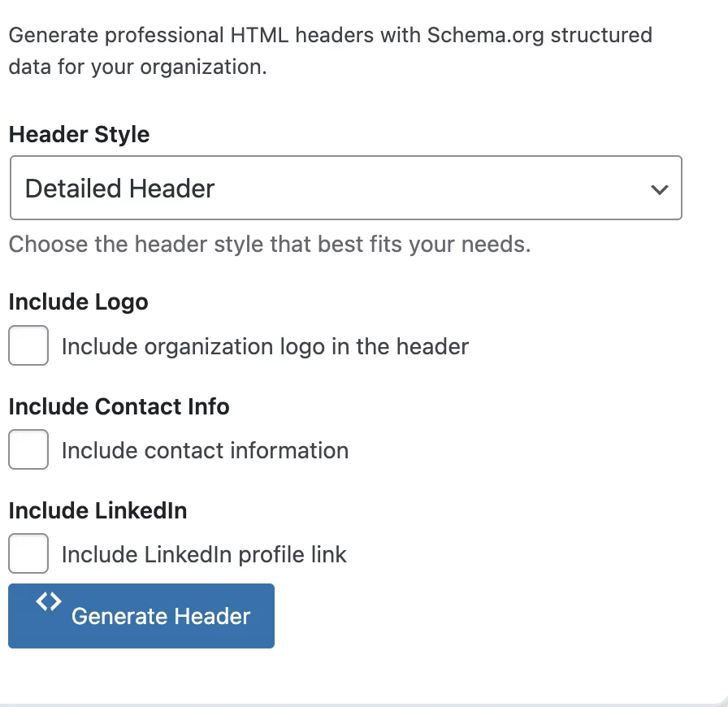Click the "Include Contact Info" bold heading

(x=119, y=406)
